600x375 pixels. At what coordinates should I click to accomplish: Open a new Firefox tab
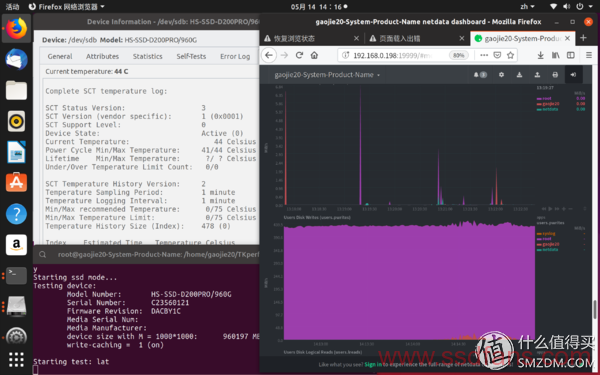click(583, 38)
